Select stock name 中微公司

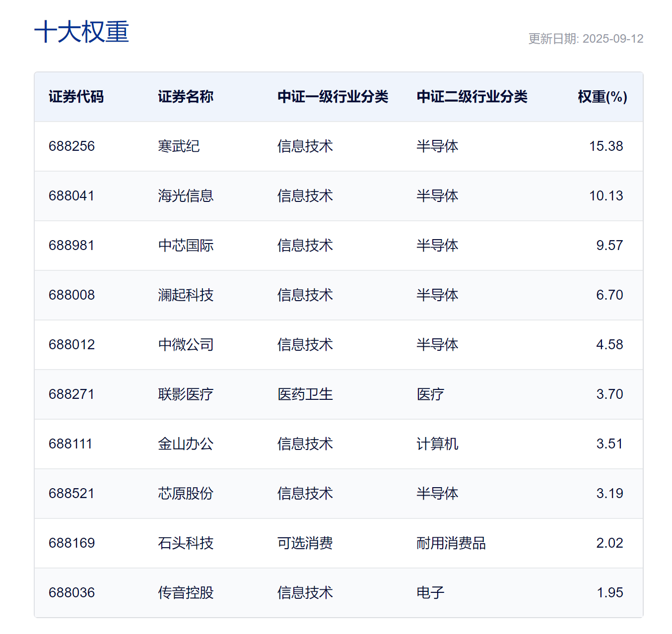186,345
